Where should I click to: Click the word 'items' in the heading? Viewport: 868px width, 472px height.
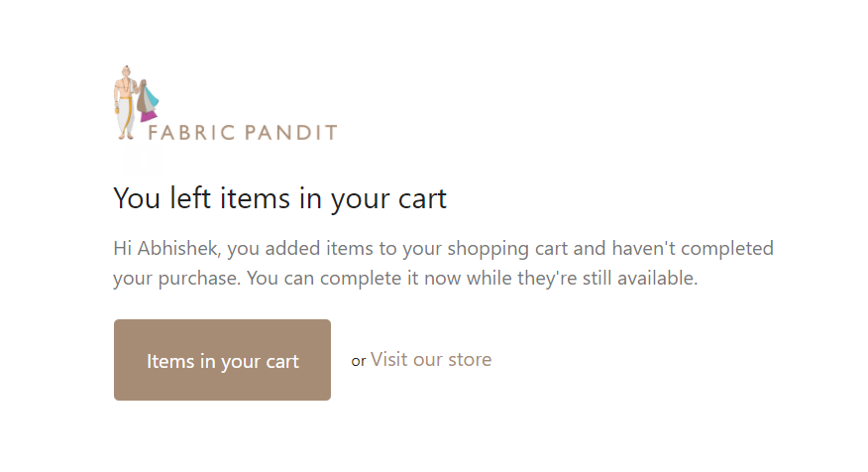255,198
